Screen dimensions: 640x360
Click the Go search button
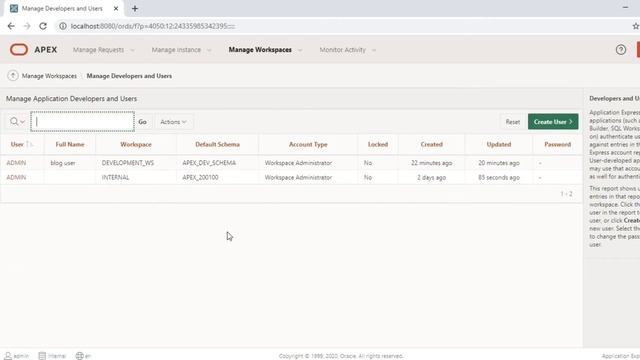pyautogui.click(x=142, y=122)
